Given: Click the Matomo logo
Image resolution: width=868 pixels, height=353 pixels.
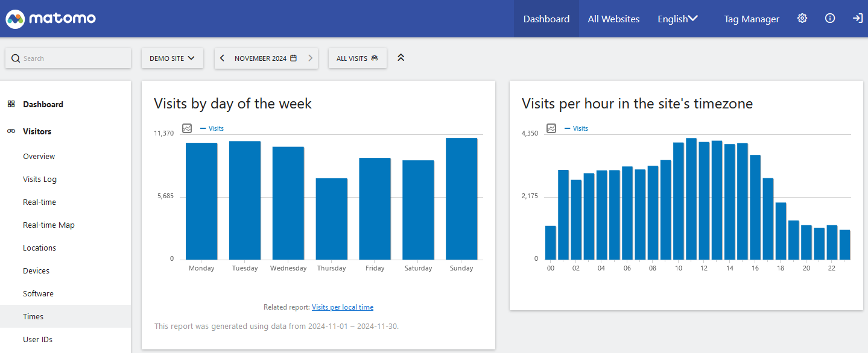Looking at the screenshot, I should click(x=50, y=19).
